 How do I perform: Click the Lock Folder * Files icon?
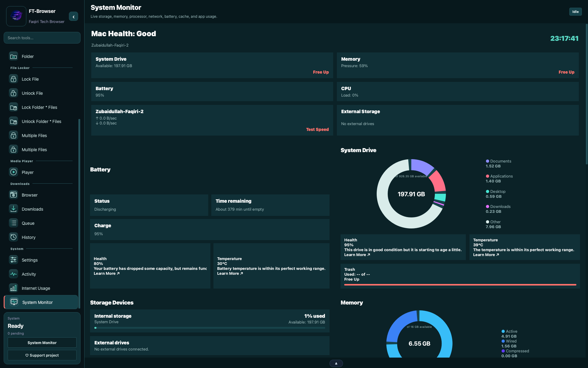(x=13, y=107)
